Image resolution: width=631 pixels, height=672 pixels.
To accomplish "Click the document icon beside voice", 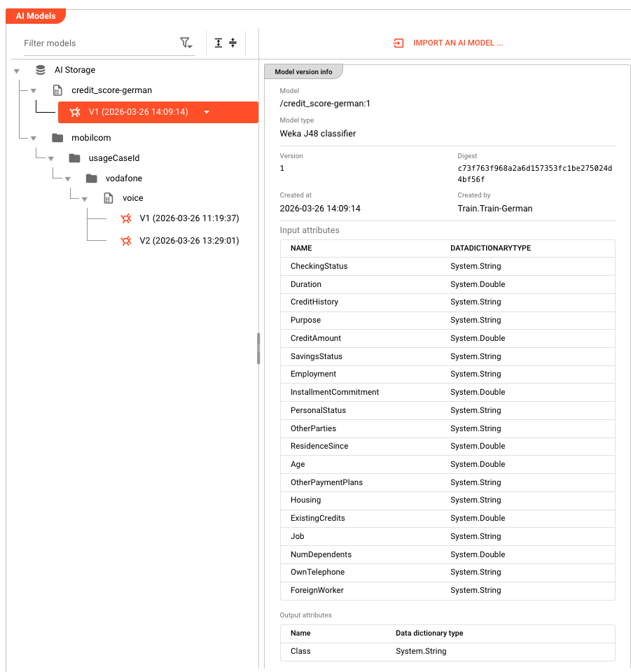I will [x=109, y=198].
